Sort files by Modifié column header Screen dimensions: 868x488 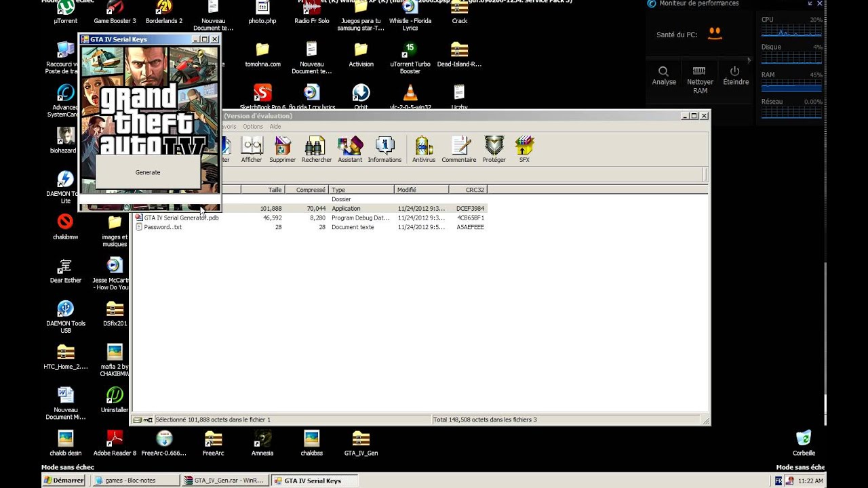click(421, 190)
